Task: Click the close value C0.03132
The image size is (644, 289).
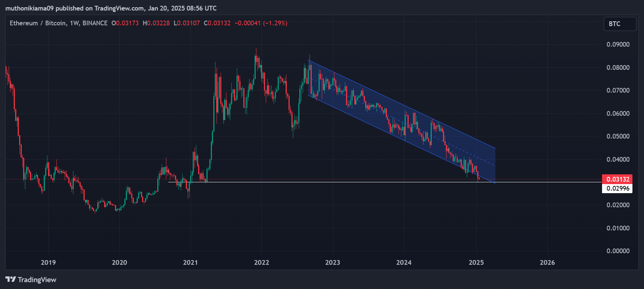Action: tap(217, 23)
